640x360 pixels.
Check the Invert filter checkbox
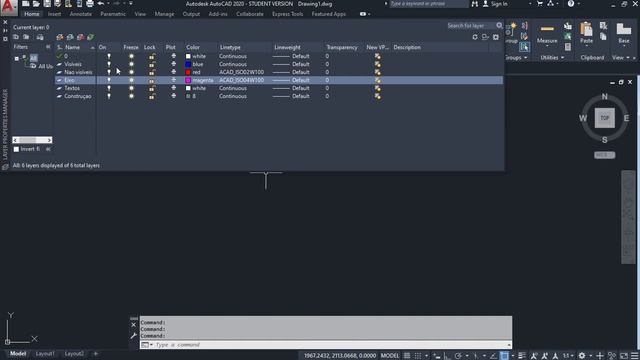click(16, 149)
